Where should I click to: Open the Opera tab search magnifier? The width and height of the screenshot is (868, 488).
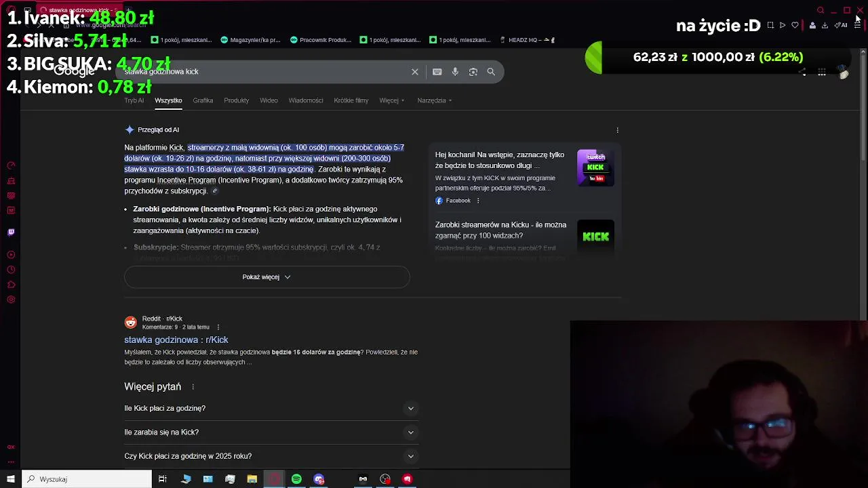click(x=821, y=10)
